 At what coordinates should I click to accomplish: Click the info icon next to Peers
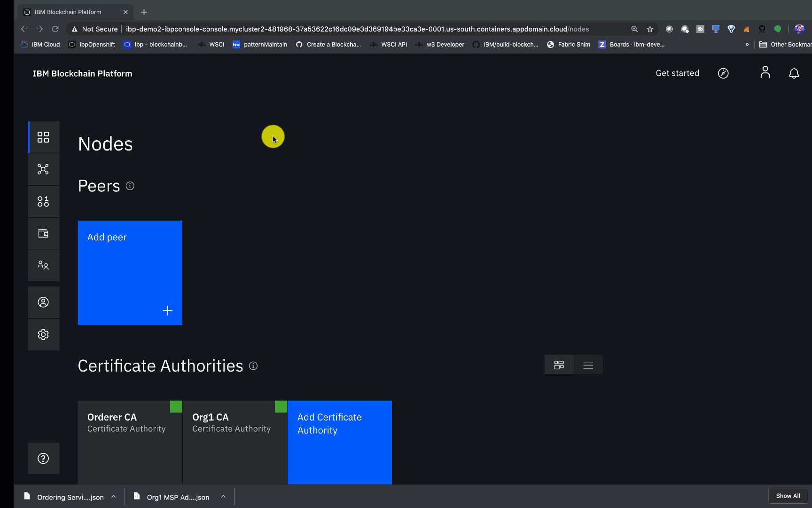pos(130,186)
